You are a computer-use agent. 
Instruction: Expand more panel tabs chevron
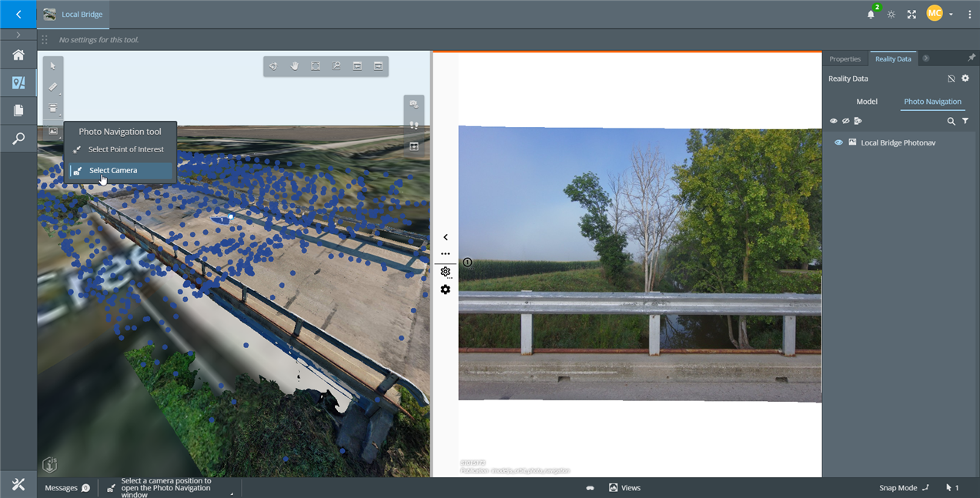pos(926,58)
